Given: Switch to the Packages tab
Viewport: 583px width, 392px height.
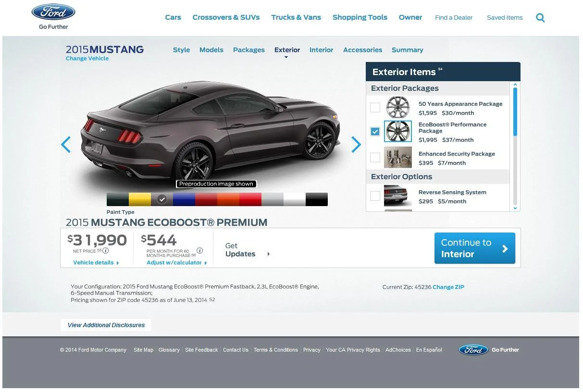Looking at the screenshot, I should pyautogui.click(x=249, y=50).
